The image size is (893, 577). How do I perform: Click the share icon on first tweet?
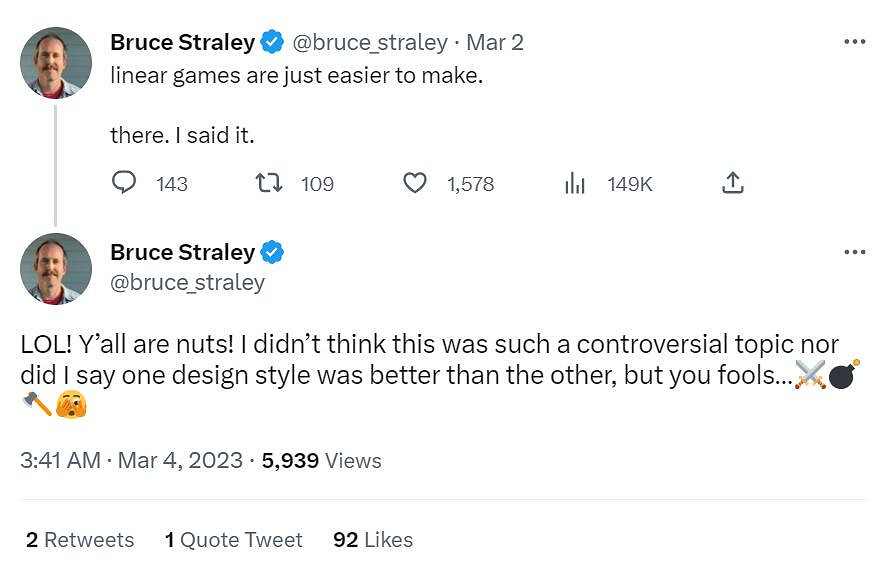click(732, 183)
